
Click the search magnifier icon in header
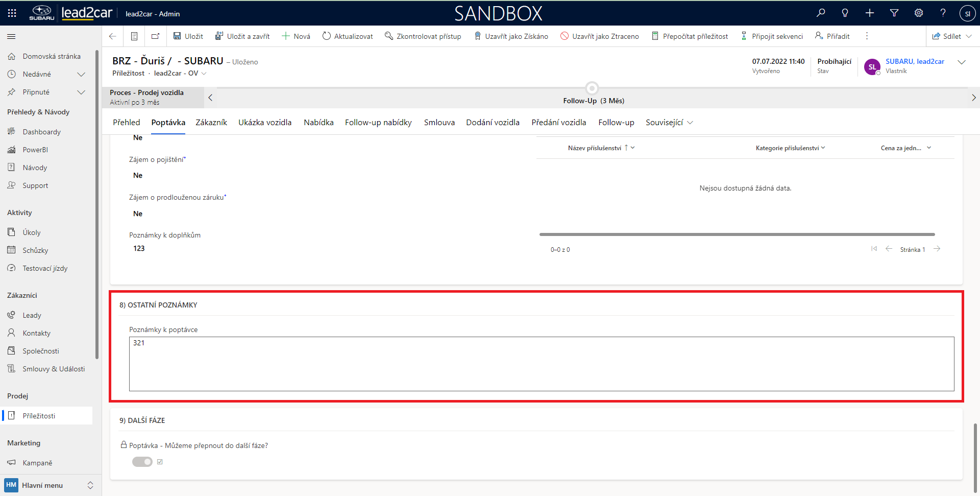point(821,13)
